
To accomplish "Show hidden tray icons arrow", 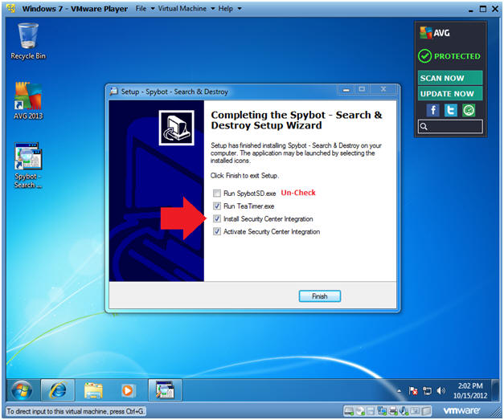I will coord(399,391).
